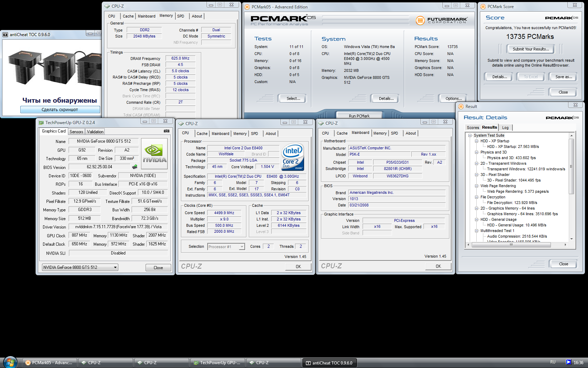The height and width of the screenshot is (368, 588).
Task: Click Submit Your Results button
Action: click(531, 49)
